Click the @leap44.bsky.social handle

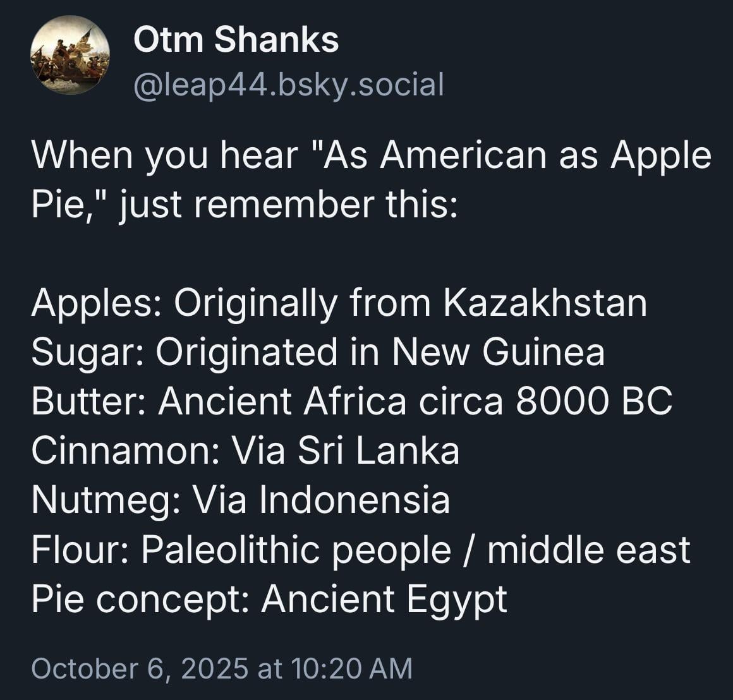click(288, 84)
